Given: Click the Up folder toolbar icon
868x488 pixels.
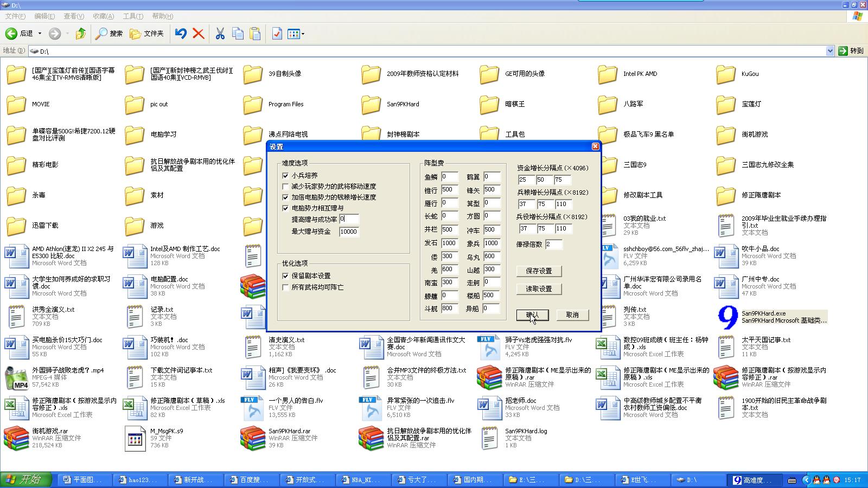Looking at the screenshot, I should tap(81, 34).
